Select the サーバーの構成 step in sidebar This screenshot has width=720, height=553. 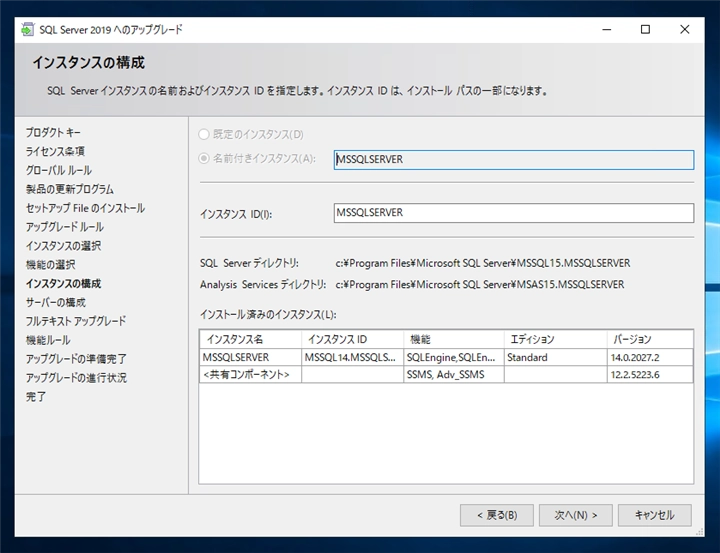coord(56,302)
